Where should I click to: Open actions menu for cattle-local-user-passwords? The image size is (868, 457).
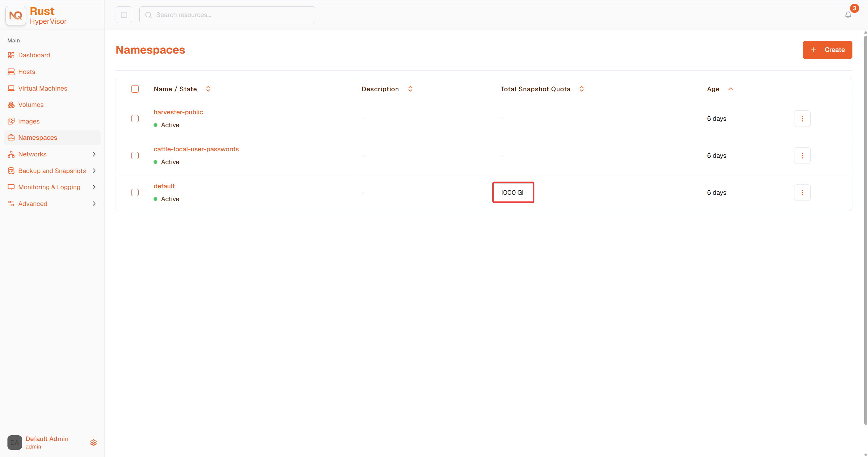click(802, 156)
